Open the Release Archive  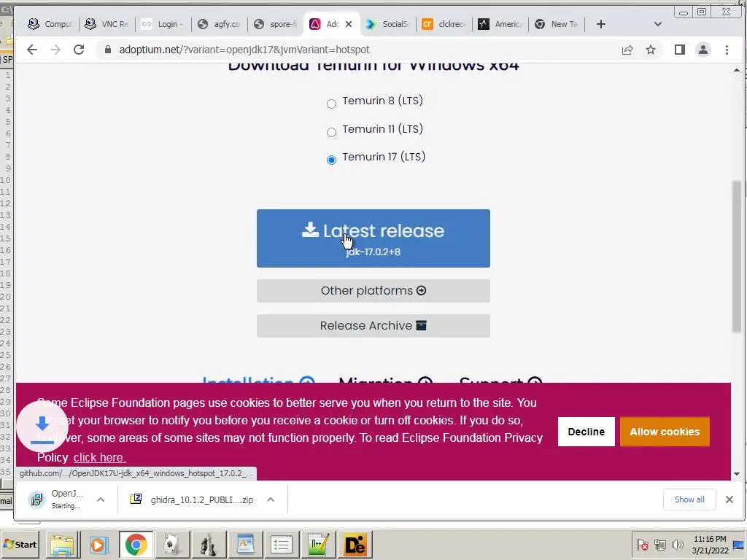pos(373,326)
